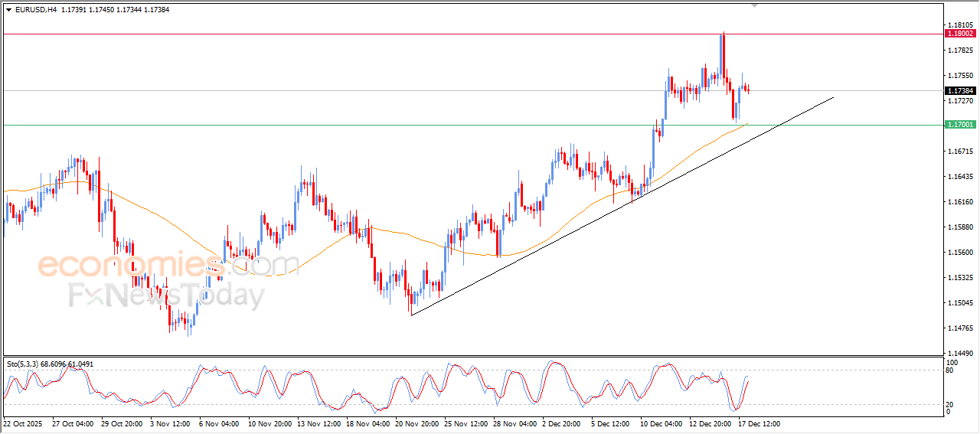Image resolution: width=980 pixels, height=434 pixels.
Task: Click the 13 Nov 12:00 time label
Action: [x=318, y=423]
